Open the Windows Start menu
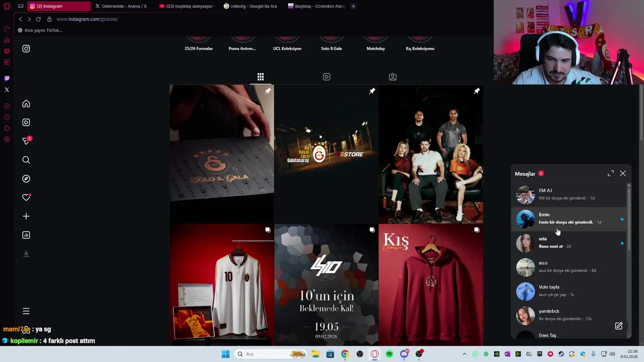Viewport: 644px width, 362px height. click(225, 354)
